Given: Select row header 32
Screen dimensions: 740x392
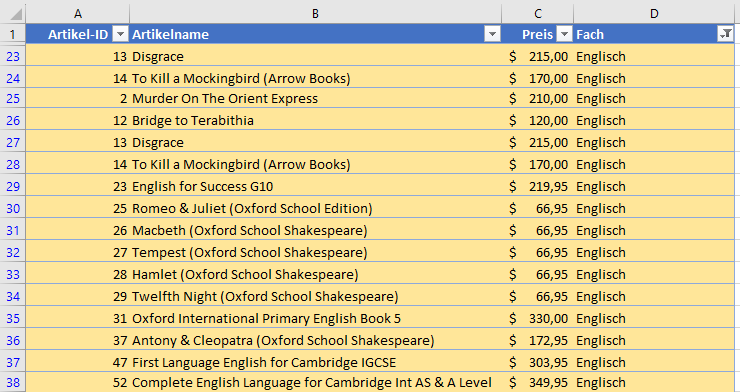Looking at the screenshot, I should pyautogui.click(x=13, y=252).
